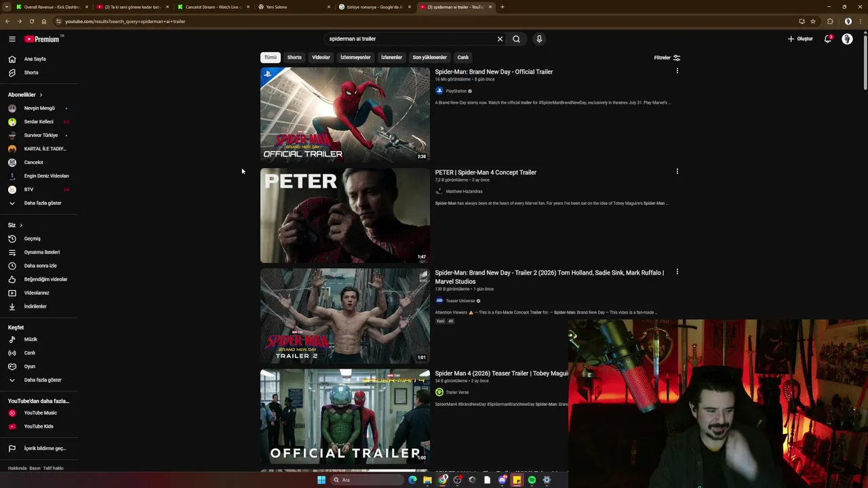868x488 pixels.
Task: Select the Videolar filter chip
Action: (321, 58)
